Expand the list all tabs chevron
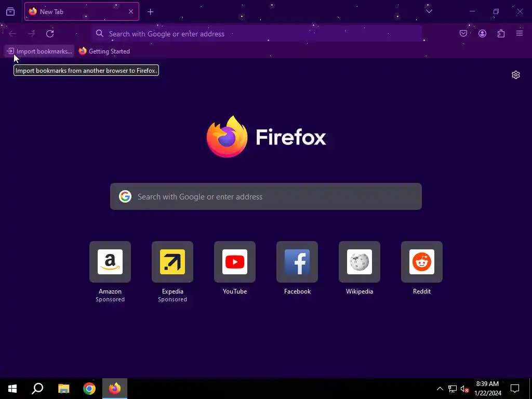 pyautogui.click(x=429, y=11)
